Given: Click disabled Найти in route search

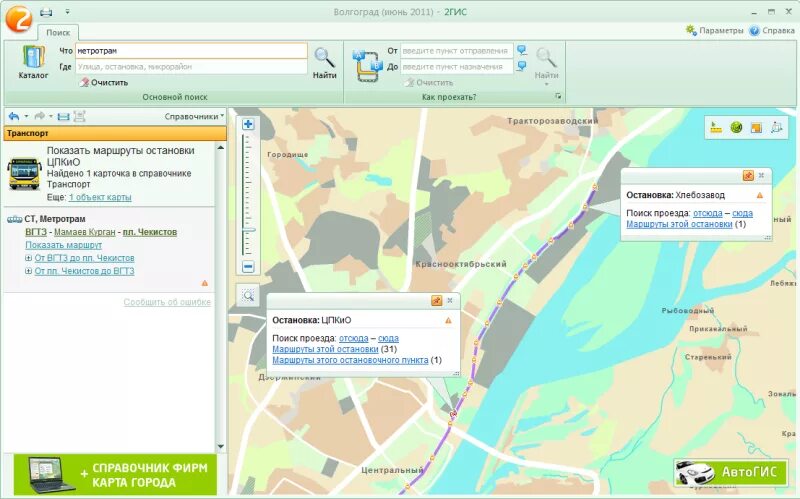Looking at the screenshot, I should [x=546, y=64].
